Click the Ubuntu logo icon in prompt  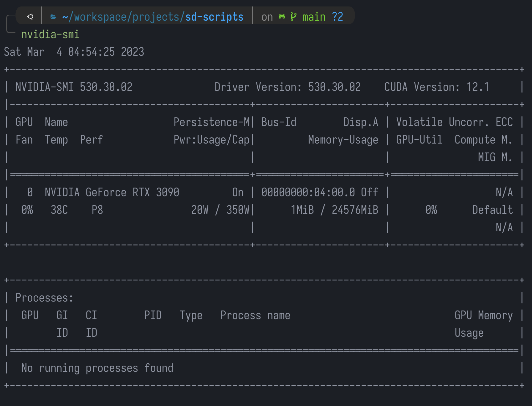(x=30, y=17)
